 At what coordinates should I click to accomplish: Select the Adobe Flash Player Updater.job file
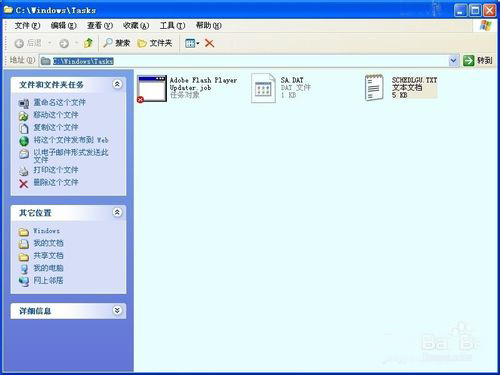[188, 88]
